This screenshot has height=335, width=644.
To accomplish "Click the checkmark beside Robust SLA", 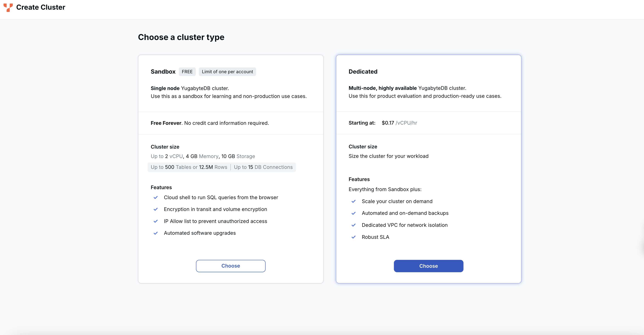I will [354, 237].
